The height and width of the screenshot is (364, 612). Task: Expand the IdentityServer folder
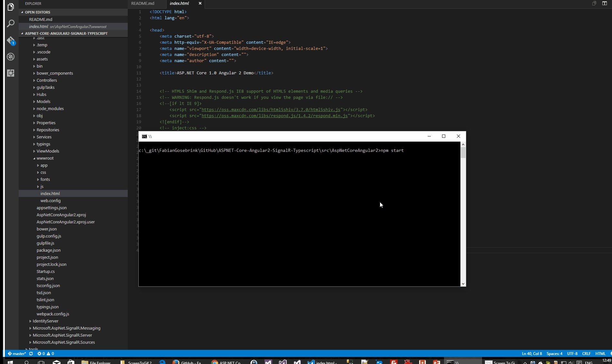point(73,321)
